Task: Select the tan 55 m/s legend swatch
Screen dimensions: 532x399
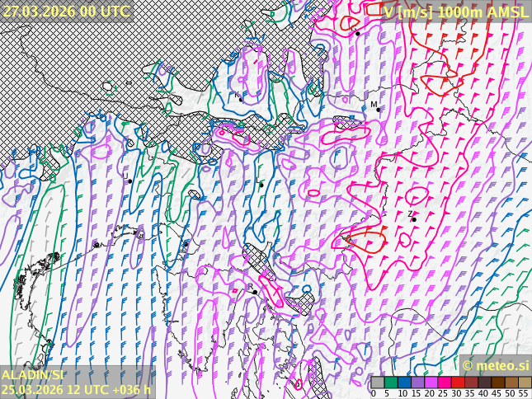Action: coord(525,383)
